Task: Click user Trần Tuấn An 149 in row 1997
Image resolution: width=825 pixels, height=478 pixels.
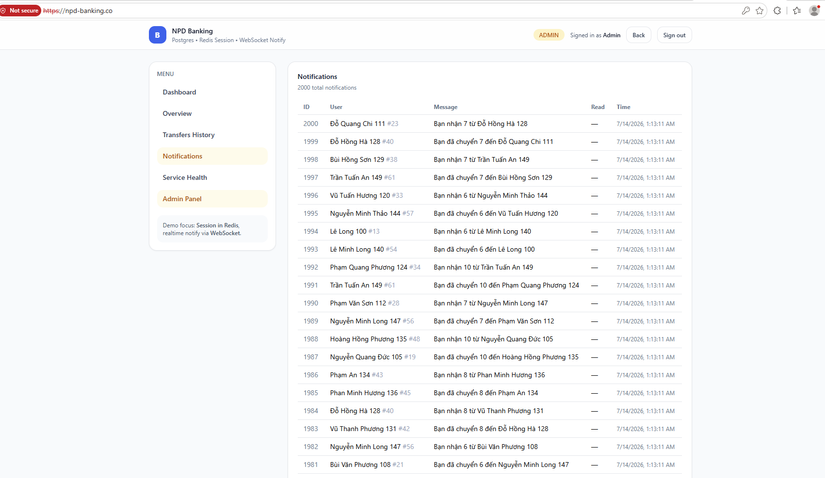Action: pos(356,177)
